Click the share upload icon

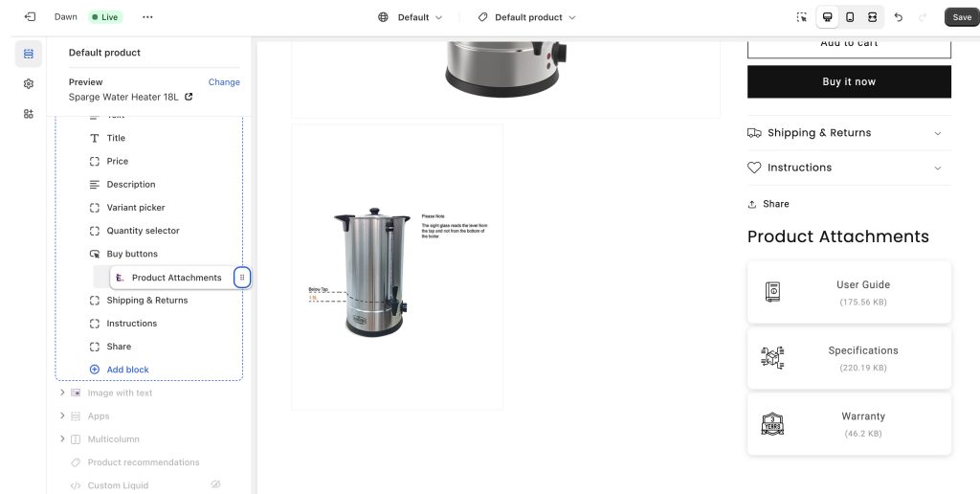pyautogui.click(x=752, y=205)
